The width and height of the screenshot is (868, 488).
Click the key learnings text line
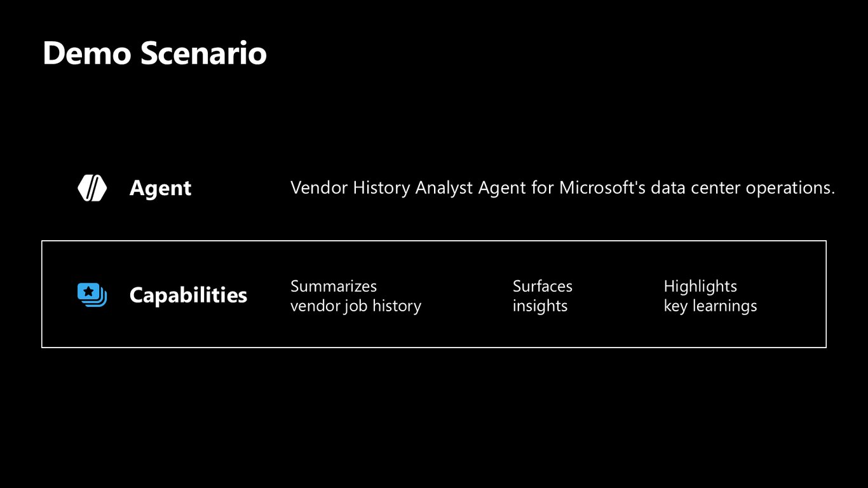coord(710,306)
